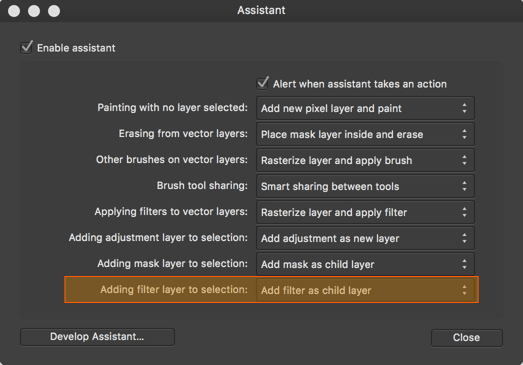Open Painting with no layer selected dropdown
Image resolution: width=523 pixels, height=365 pixels.
(365, 108)
